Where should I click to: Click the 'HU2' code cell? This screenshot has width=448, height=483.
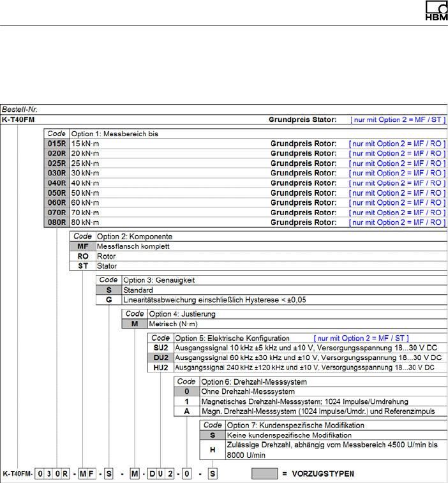click(161, 368)
